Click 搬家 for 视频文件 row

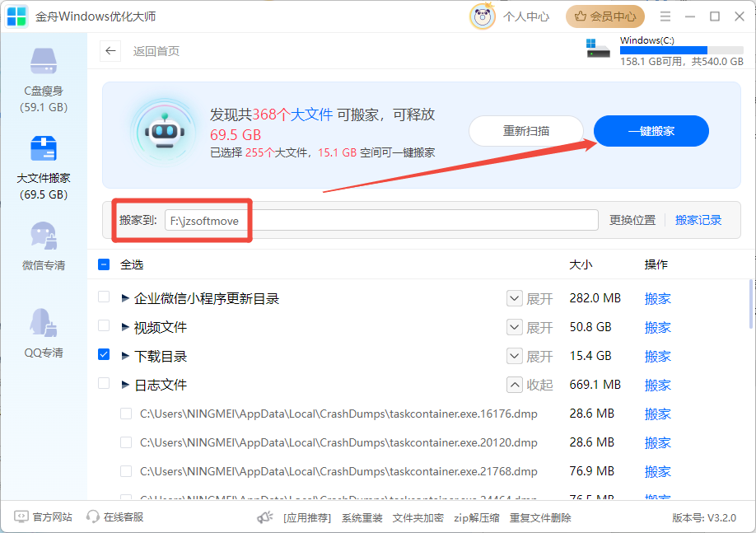[658, 328]
